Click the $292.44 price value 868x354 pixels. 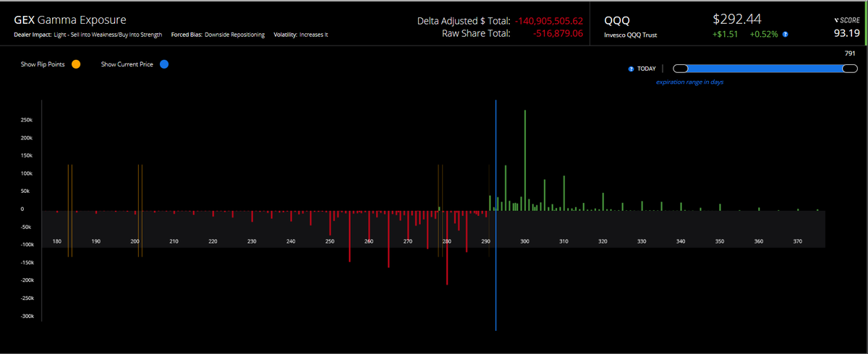(x=737, y=19)
